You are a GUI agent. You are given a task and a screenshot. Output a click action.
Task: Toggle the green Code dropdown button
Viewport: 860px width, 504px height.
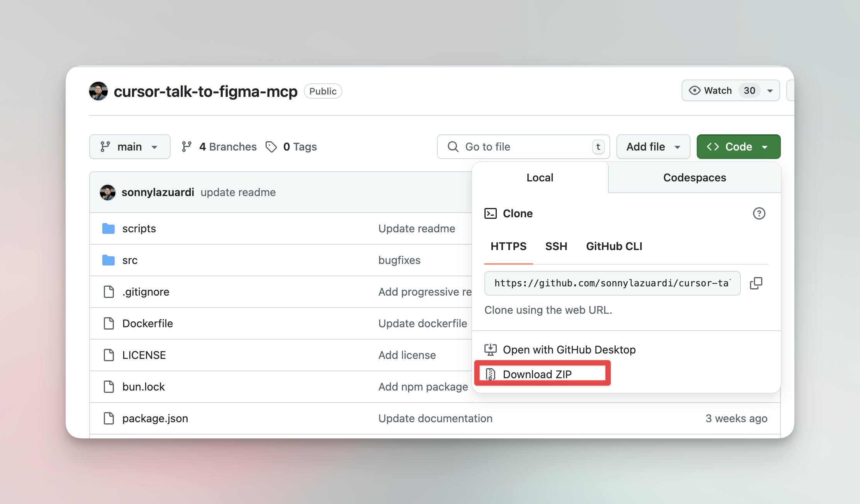pyautogui.click(x=738, y=147)
